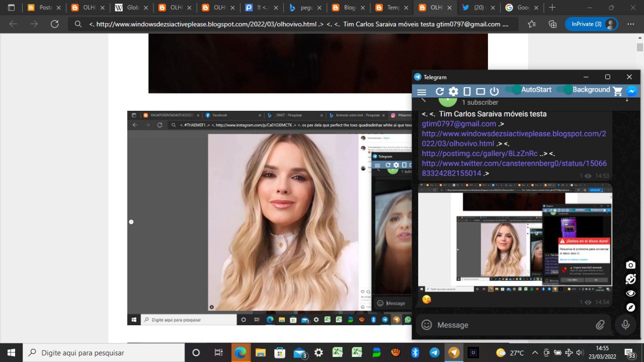
Task: Focus the Telegram Message input field
Action: [x=513, y=325]
